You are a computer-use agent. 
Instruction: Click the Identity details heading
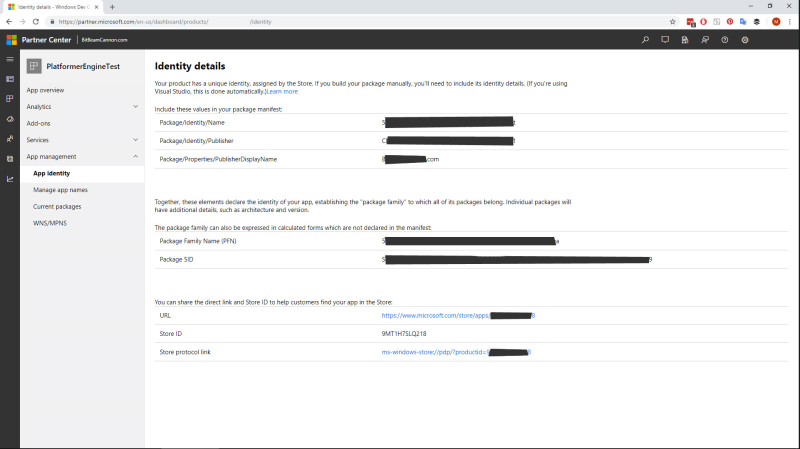point(190,66)
